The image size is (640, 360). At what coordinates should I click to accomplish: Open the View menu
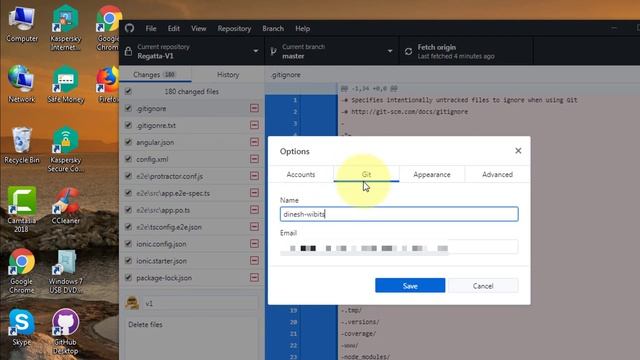tap(198, 29)
